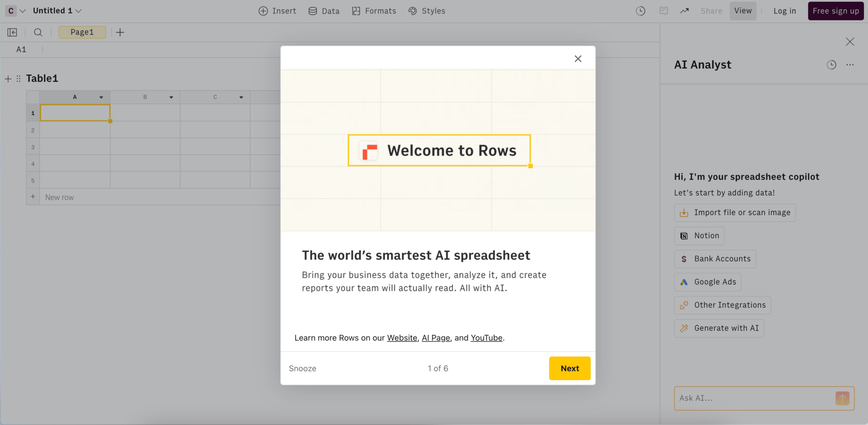Click Log in
Screen dimensions: 868x425
coord(784,11)
